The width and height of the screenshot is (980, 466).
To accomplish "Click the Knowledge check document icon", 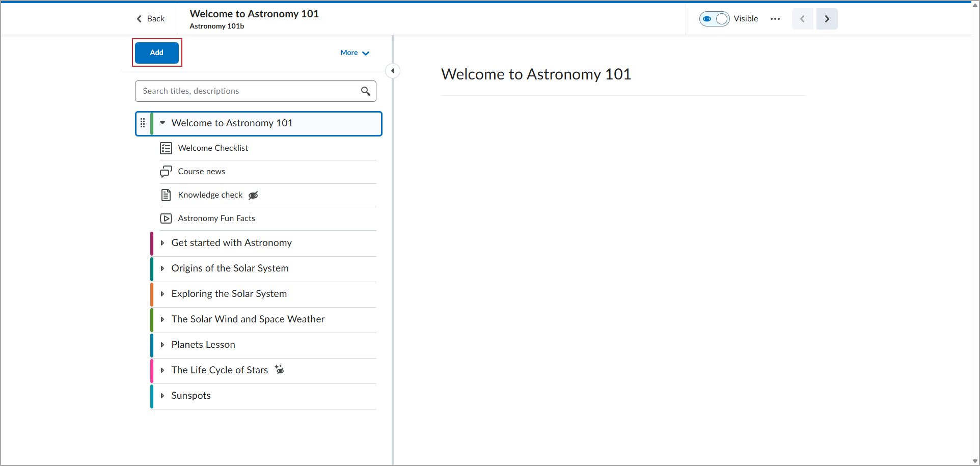I will coord(166,195).
